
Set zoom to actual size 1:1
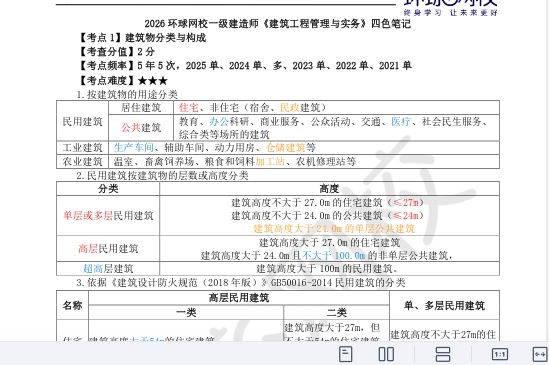click(x=500, y=354)
